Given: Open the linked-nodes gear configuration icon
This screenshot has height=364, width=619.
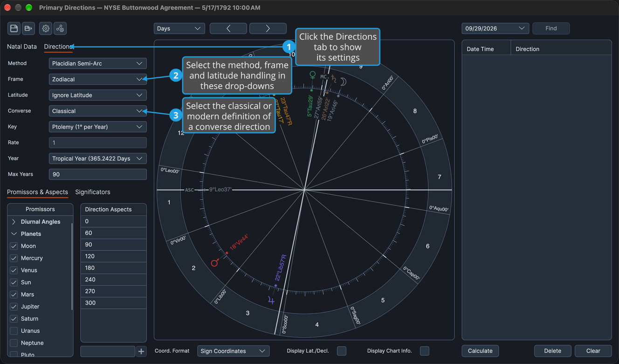Looking at the screenshot, I should point(60,28).
